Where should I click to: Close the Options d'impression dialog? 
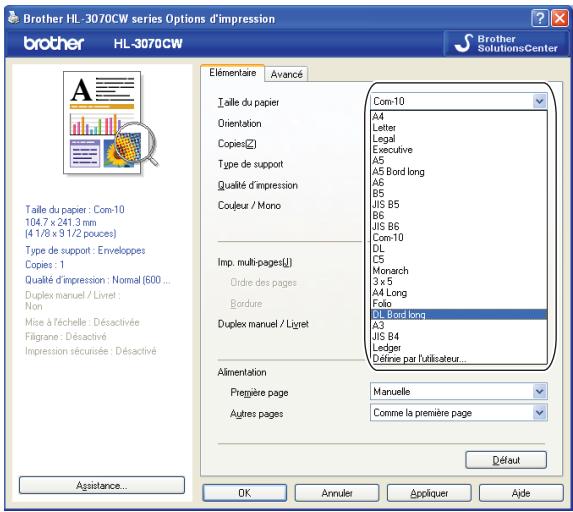tap(559, 18)
